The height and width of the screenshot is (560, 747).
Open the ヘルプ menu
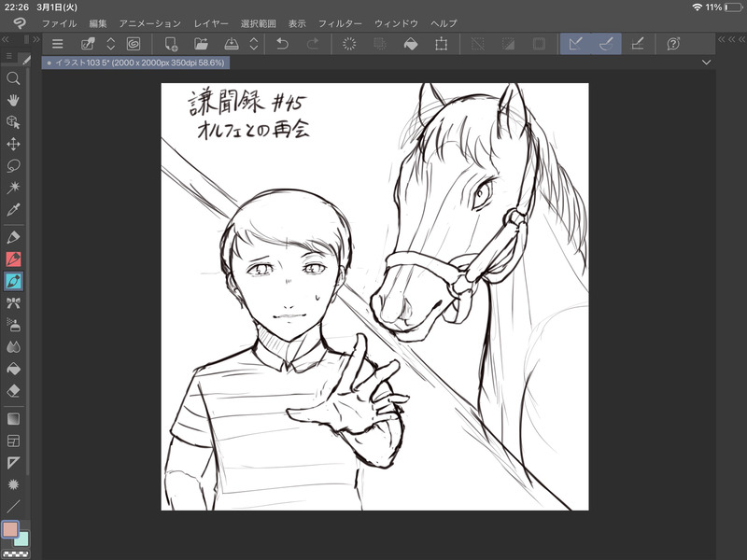(444, 23)
